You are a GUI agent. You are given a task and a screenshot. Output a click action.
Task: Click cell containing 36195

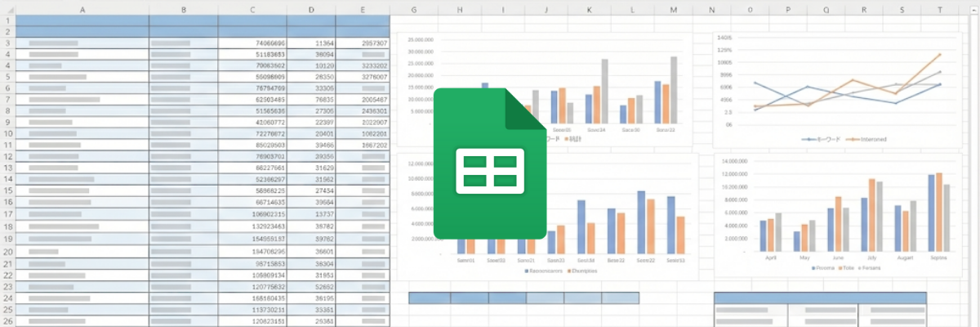pyautogui.click(x=311, y=299)
